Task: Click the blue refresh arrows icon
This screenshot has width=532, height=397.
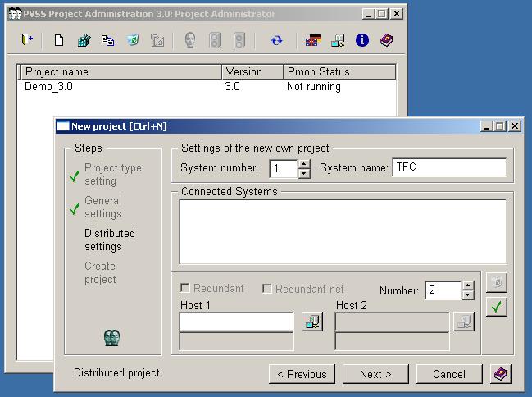Action: tap(276, 40)
